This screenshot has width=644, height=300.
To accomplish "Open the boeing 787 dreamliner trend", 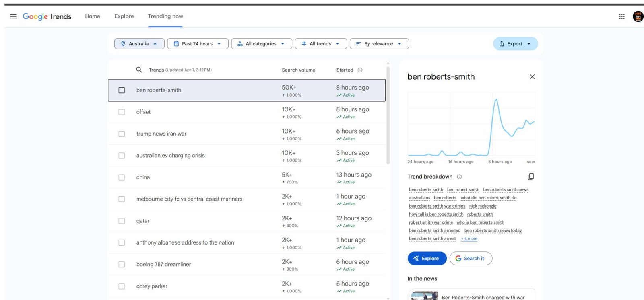I will point(247,265).
